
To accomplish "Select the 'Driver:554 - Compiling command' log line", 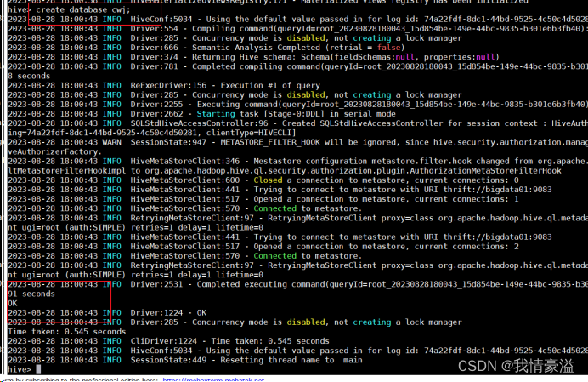I will [297, 29].
